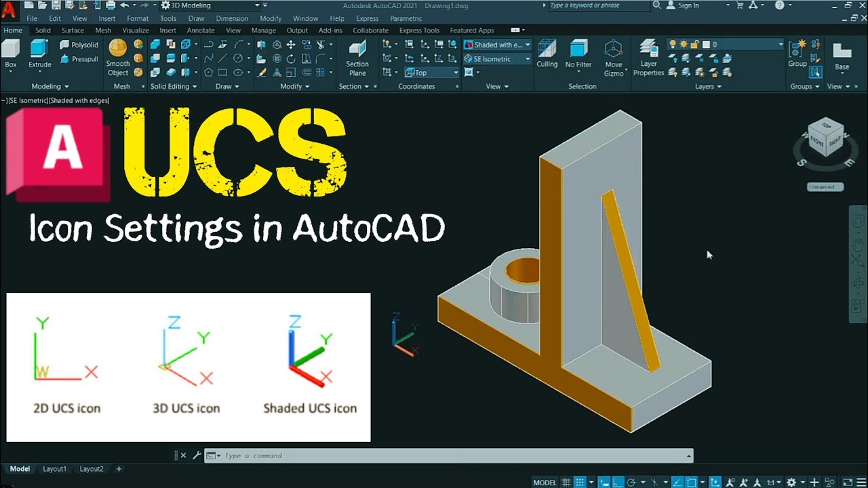This screenshot has height=488, width=868.
Task: Click the customize command line wrench icon
Action: point(197,455)
